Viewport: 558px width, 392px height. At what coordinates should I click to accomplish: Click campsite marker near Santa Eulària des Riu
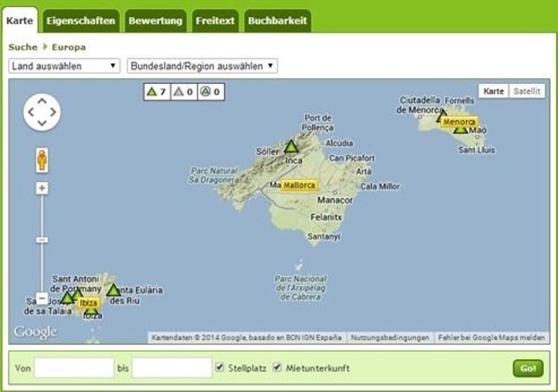point(113,290)
